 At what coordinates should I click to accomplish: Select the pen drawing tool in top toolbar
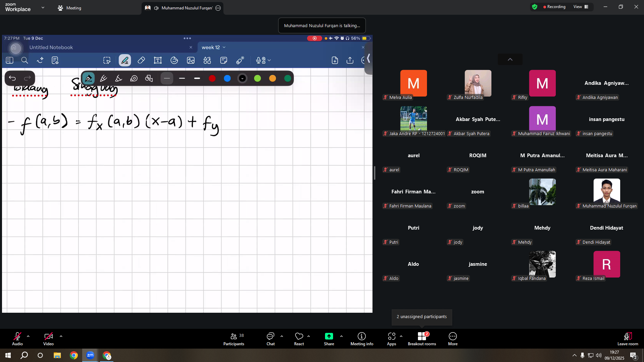[125, 60]
